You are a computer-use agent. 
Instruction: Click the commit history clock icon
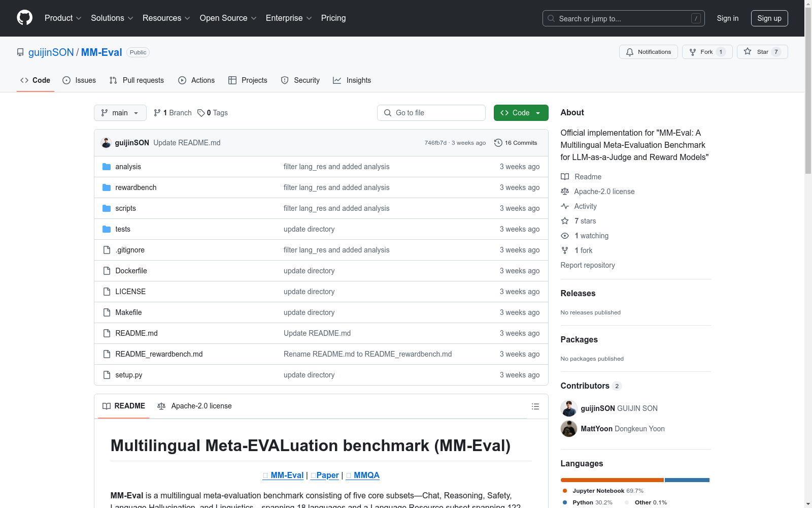pos(498,143)
